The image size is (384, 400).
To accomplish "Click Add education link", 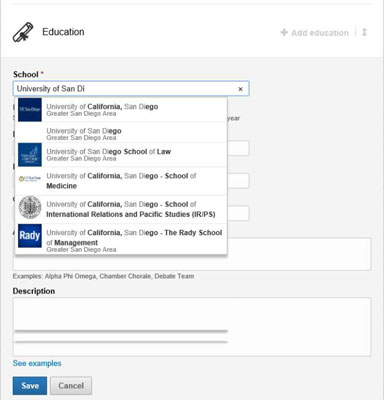I will point(315,33).
